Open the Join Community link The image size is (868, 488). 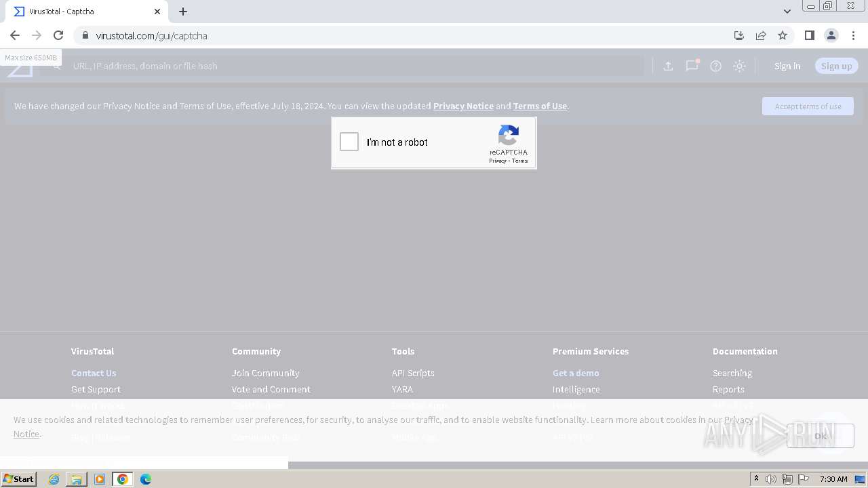click(x=265, y=373)
